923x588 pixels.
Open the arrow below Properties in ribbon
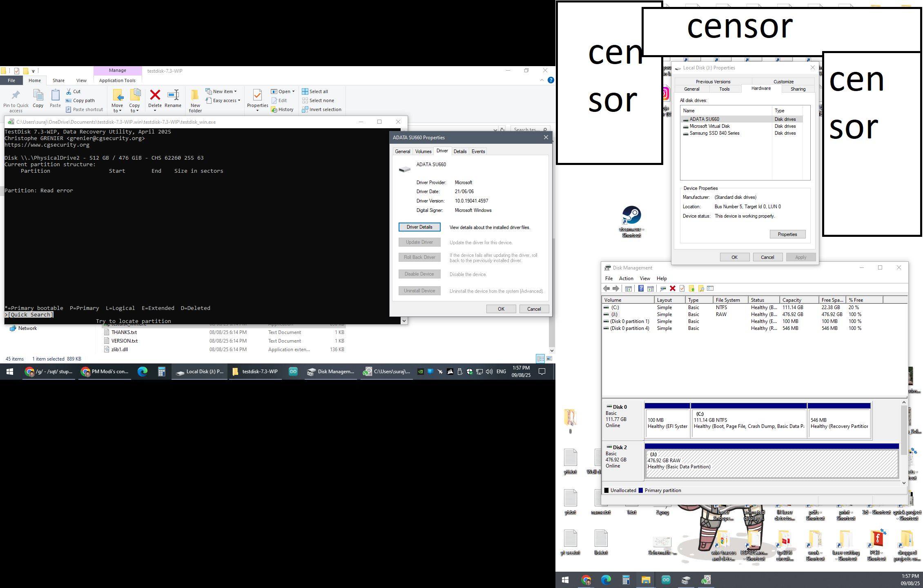point(257,111)
